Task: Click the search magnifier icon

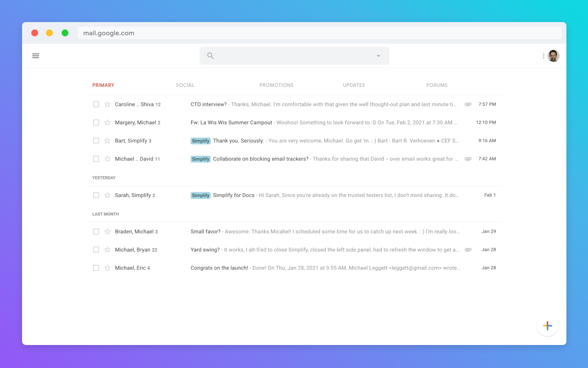Action: point(210,55)
